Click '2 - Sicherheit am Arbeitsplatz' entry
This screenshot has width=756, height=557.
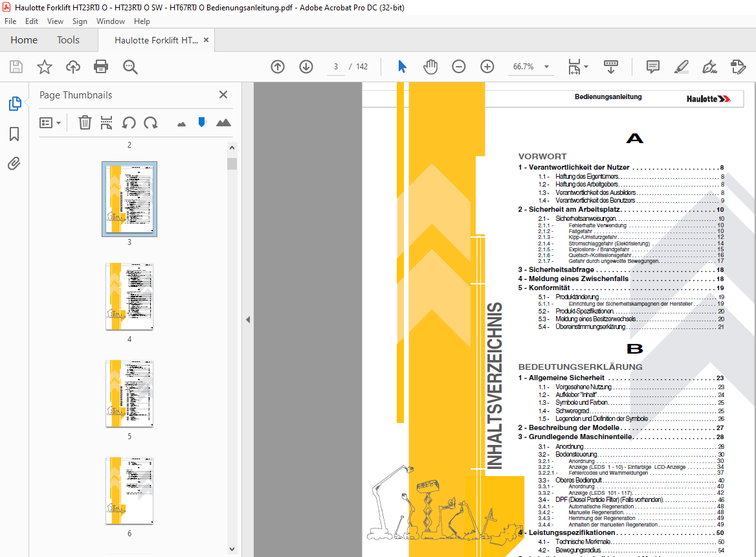621,209
